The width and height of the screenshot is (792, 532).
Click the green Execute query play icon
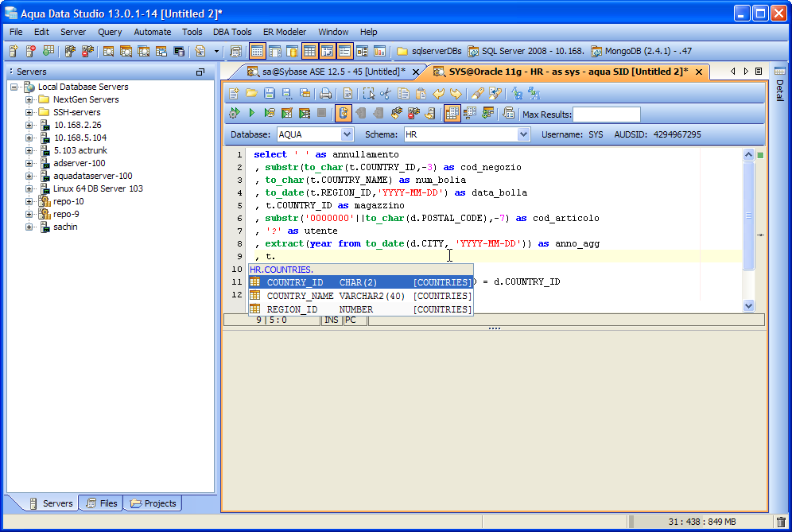click(252, 114)
